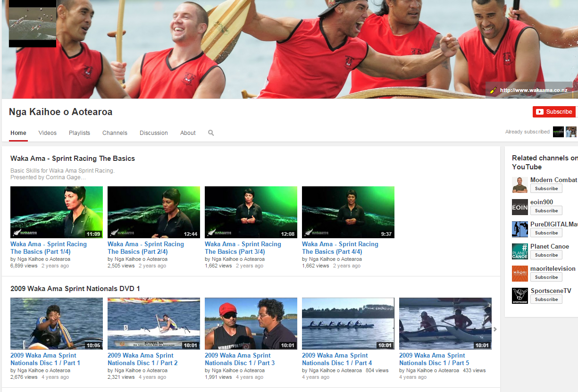Play the Basics Part 3/4 thumbnail (12:08)
The image size is (578, 392).
pos(251,212)
